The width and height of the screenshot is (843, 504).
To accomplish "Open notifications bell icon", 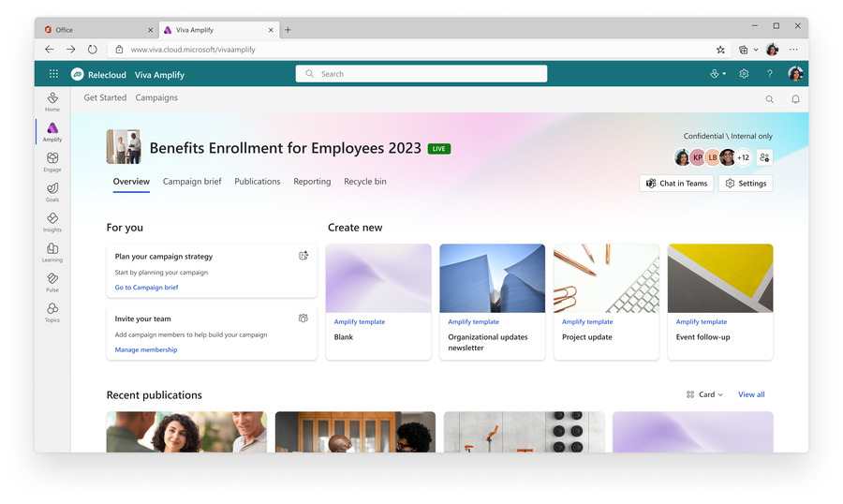I will [795, 99].
